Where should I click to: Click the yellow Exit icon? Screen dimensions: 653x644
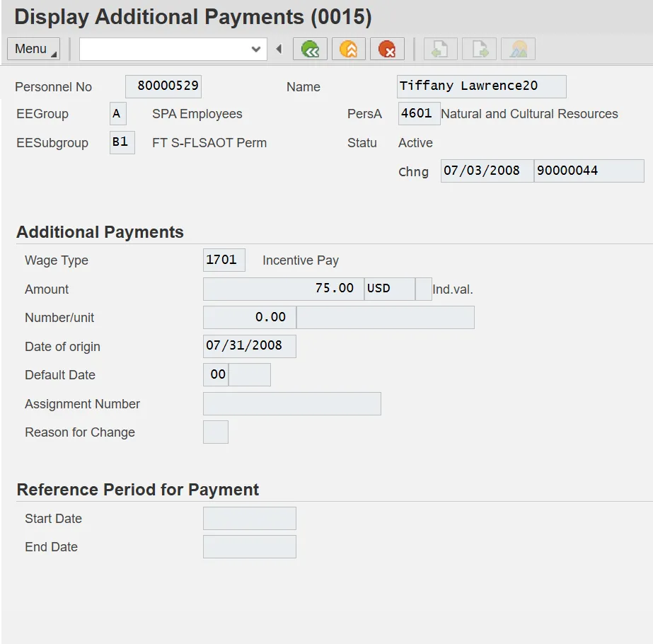(348, 49)
